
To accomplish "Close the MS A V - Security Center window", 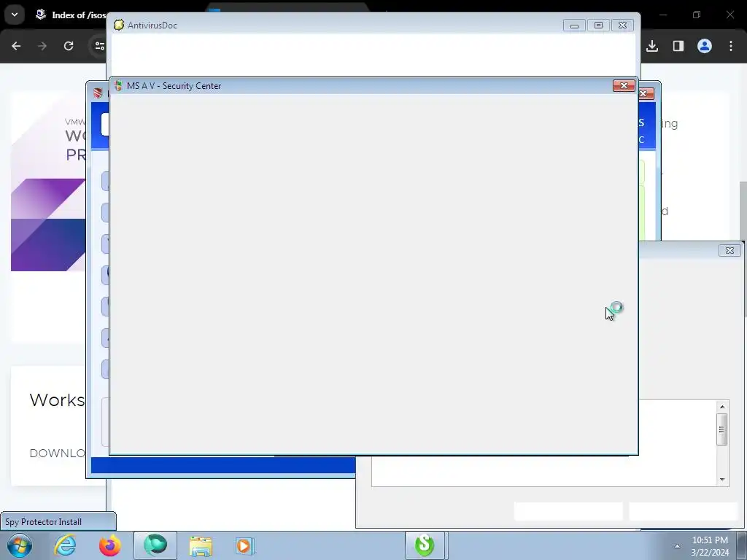I will tap(624, 86).
